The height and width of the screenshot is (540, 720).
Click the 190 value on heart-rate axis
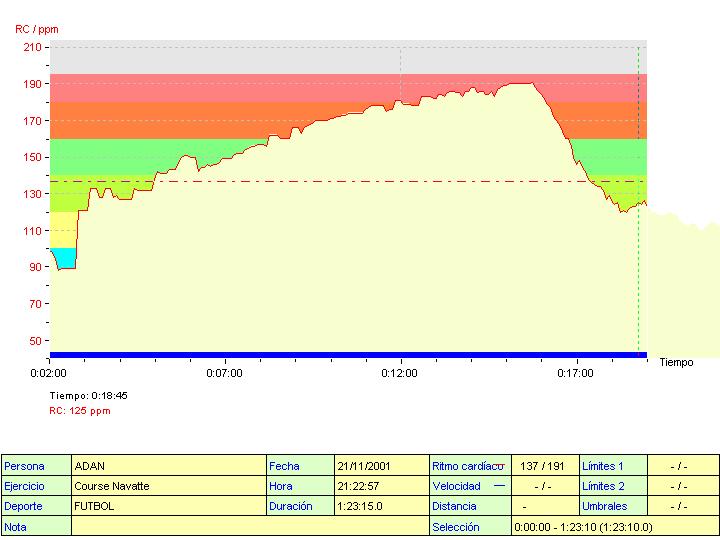point(33,84)
